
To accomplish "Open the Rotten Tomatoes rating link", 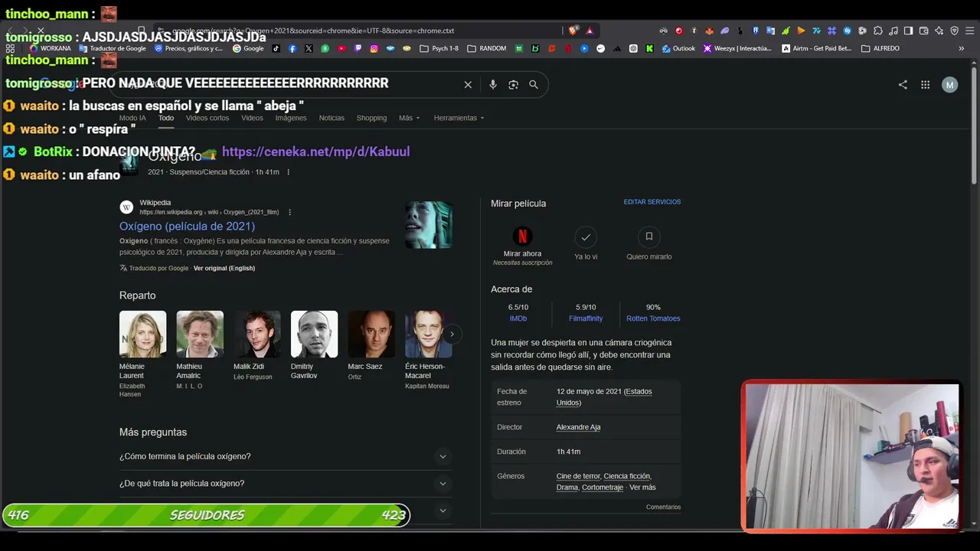I will click(x=653, y=318).
